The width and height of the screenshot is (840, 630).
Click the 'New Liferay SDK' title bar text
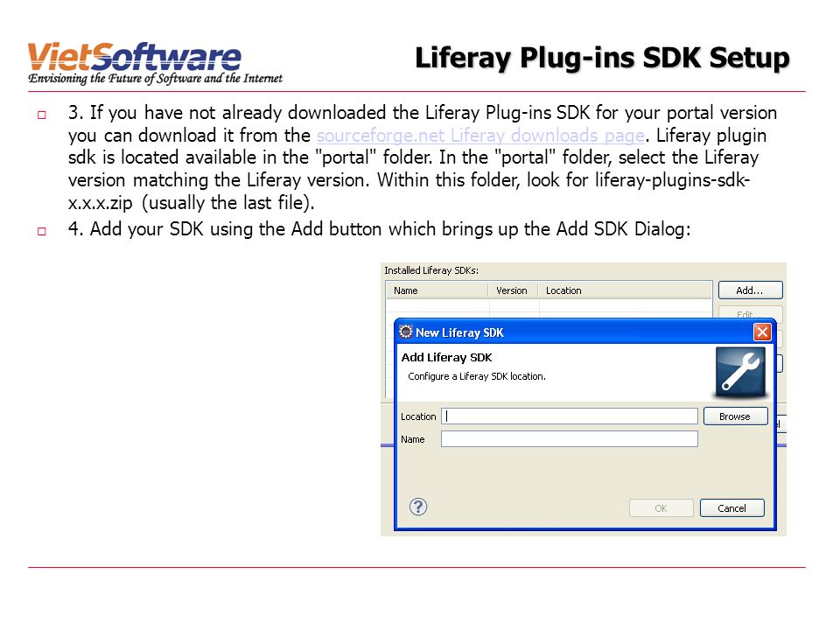click(459, 332)
